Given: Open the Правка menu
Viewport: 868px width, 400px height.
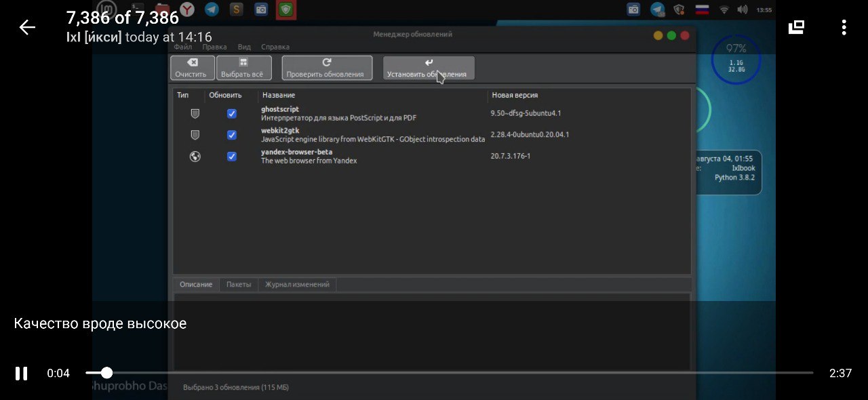Looking at the screenshot, I should (x=214, y=47).
